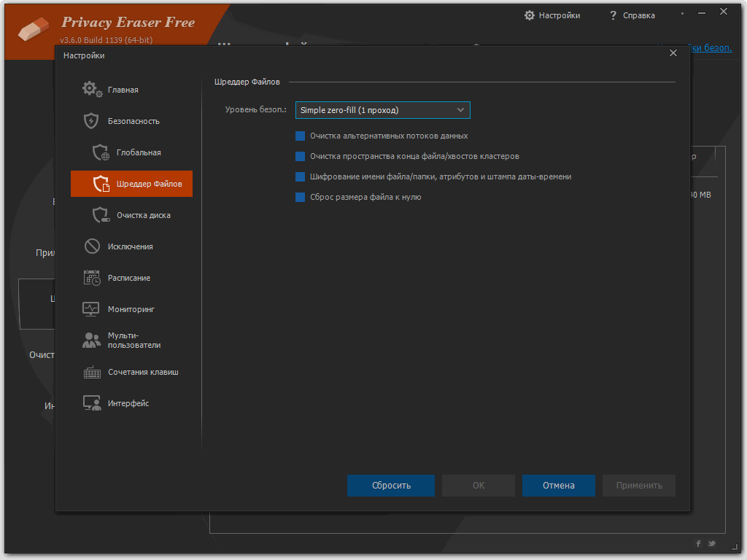Open the Исключения section

click(131, 246)
